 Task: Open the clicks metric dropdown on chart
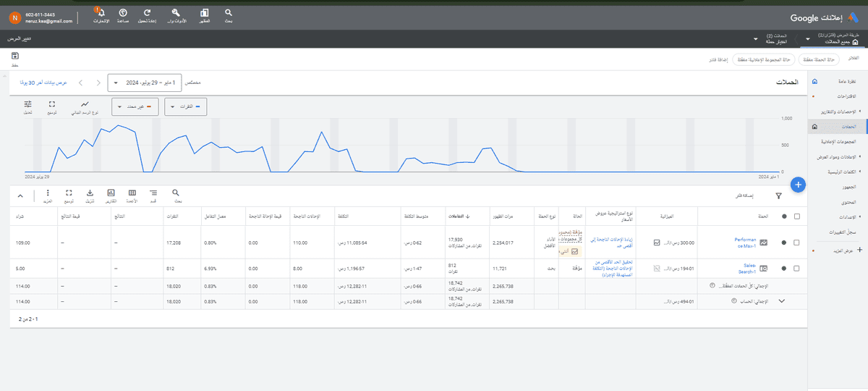[187, 107]
